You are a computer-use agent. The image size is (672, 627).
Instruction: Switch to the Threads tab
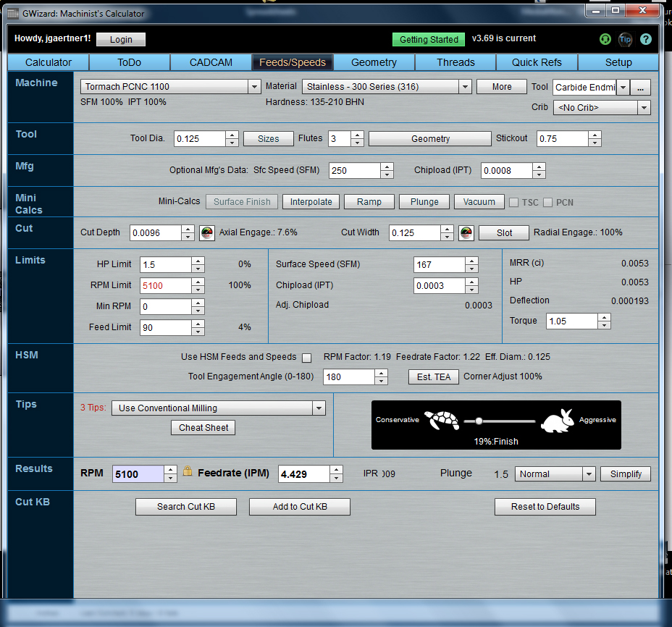[455, 62]
